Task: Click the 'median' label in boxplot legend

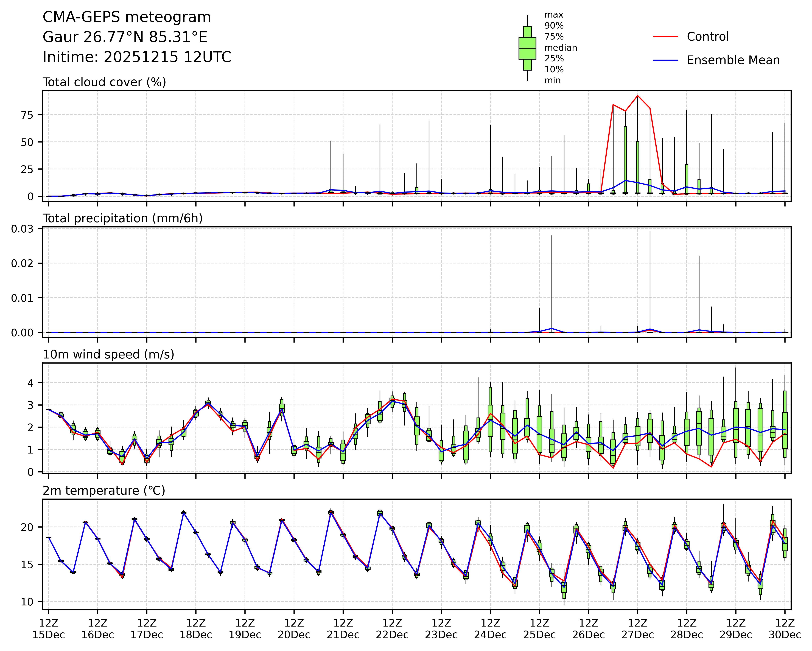Action: tap(560, 48)
